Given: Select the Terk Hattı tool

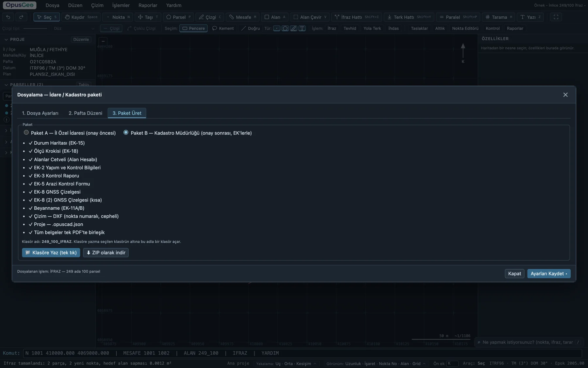Looking at the screenshot, I should (x=409, y=17).
